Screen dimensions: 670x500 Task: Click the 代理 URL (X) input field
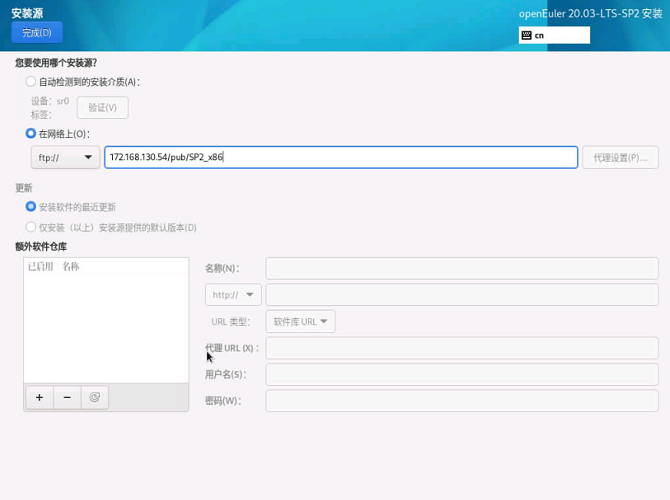point(461,348)
